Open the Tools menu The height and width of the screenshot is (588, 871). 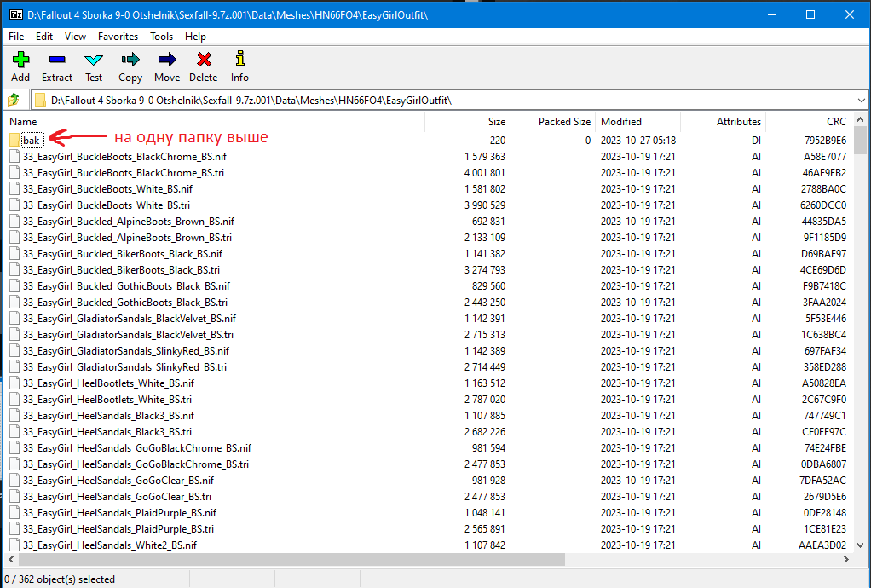click(162, 37)
